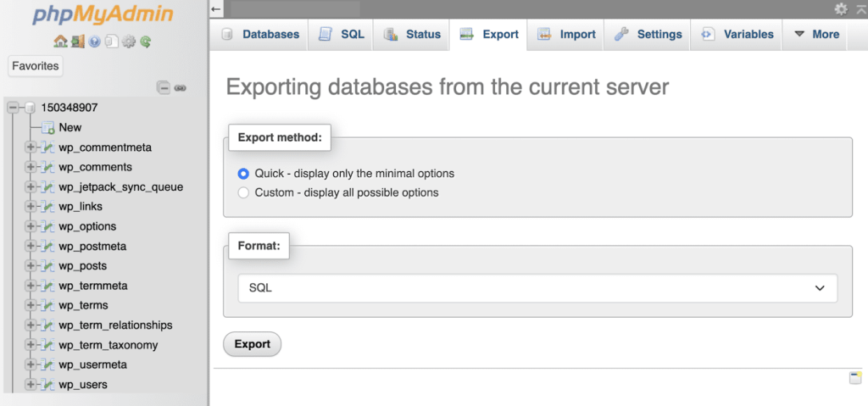The width and height of the screenshot is (868, 406).
Task: Open the wp_usermeta table
Action: click(x=93, y=364)
